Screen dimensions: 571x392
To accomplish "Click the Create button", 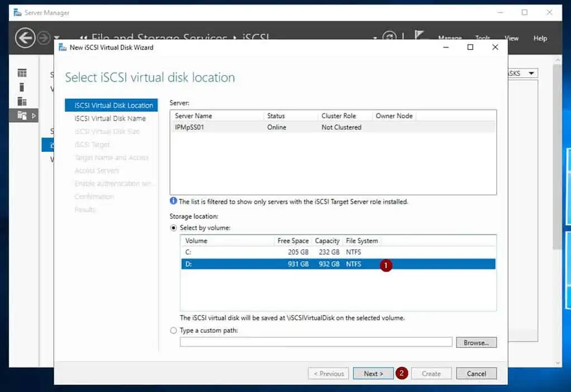I will coord(431,374).
